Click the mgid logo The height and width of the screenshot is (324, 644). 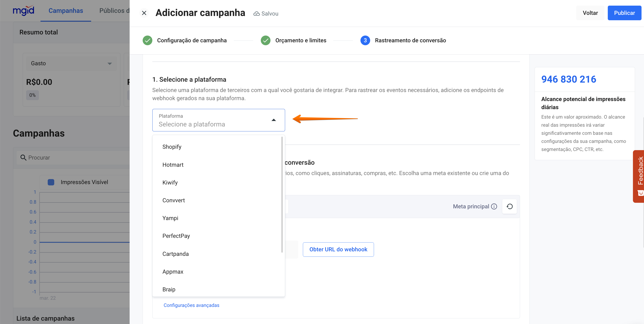click(x=23, y=11)
